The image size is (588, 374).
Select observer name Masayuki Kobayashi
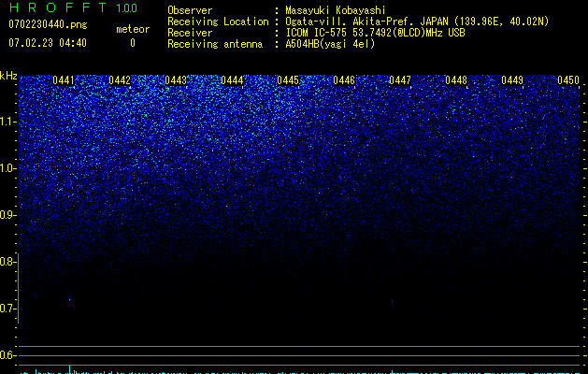[x=336, y=10]
